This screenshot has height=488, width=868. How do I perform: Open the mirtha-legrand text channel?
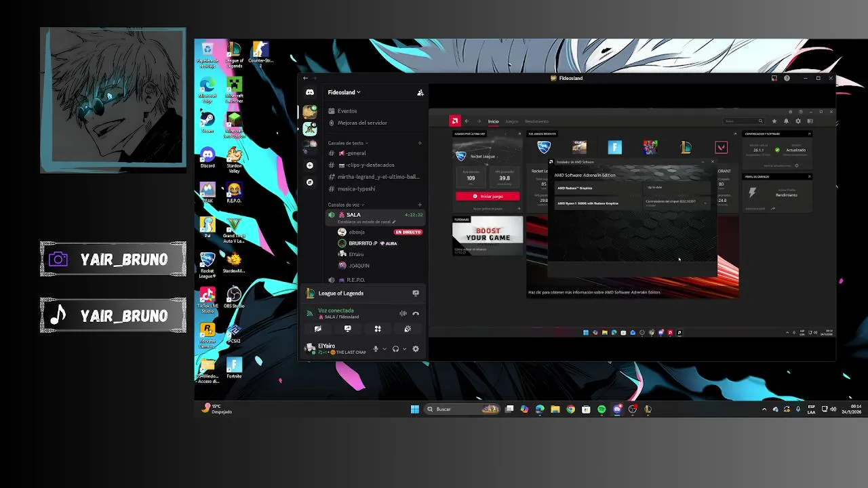(376, 177)
